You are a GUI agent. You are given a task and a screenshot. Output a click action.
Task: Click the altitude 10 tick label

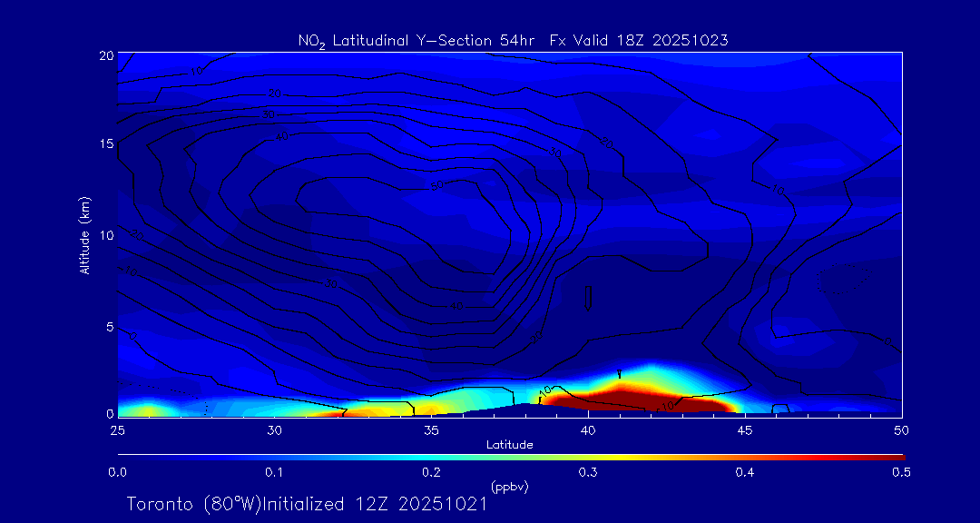[x=106, y=235]
